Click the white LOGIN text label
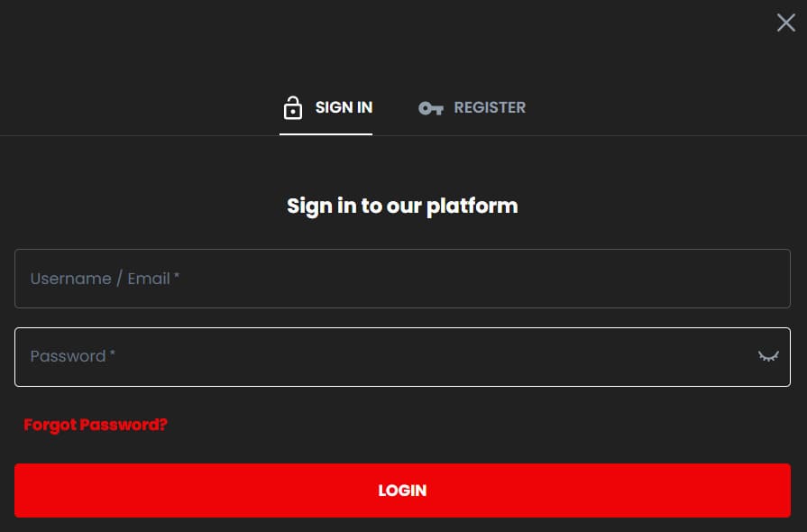Screen dimensions: 807x532 [x=402, y=491]
